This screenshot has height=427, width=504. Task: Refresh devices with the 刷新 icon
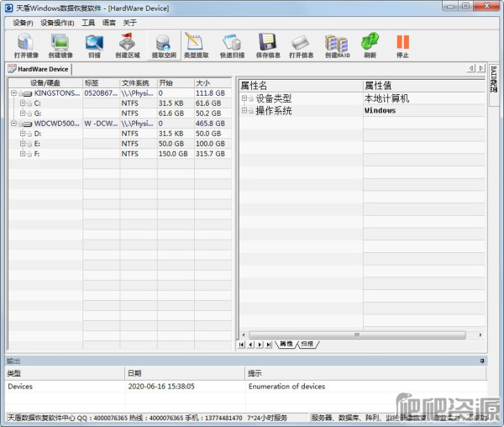click(x=370, y=45)
